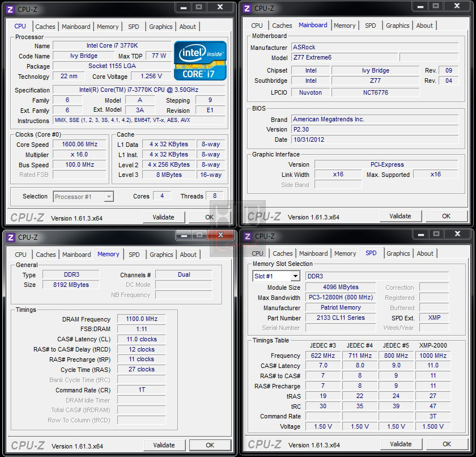This screenshot has width=476, height=457.
Task: Click the Level 3 cache 8 MBytes value
Action: point(169,175)
